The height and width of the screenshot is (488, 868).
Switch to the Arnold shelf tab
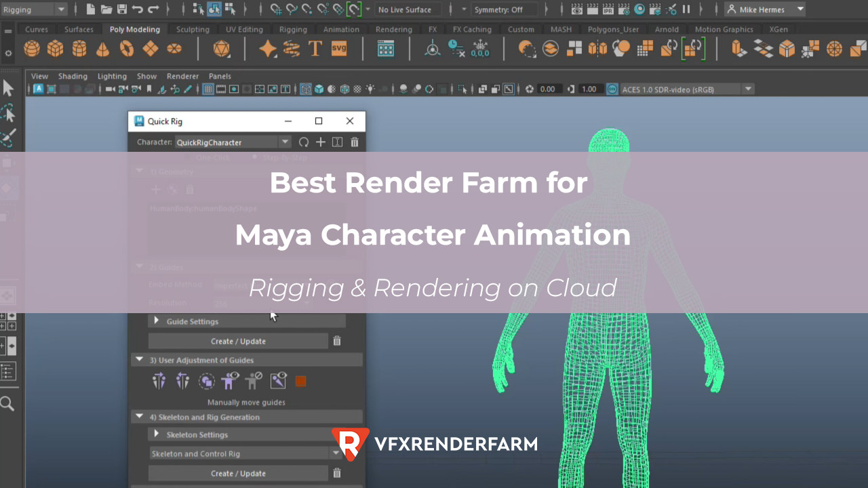(x=667, y=29)
